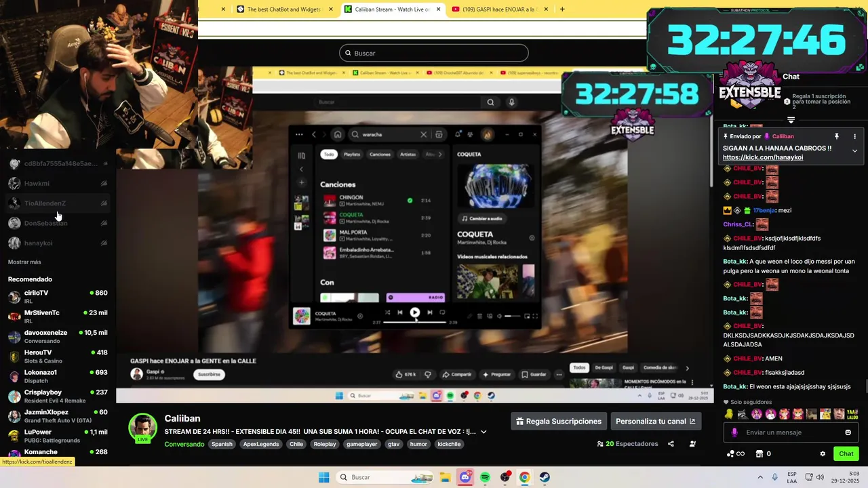This screenshot has height=488, width=868.
Task: View the 20 Espectadores count
Action: pos(627,444)
